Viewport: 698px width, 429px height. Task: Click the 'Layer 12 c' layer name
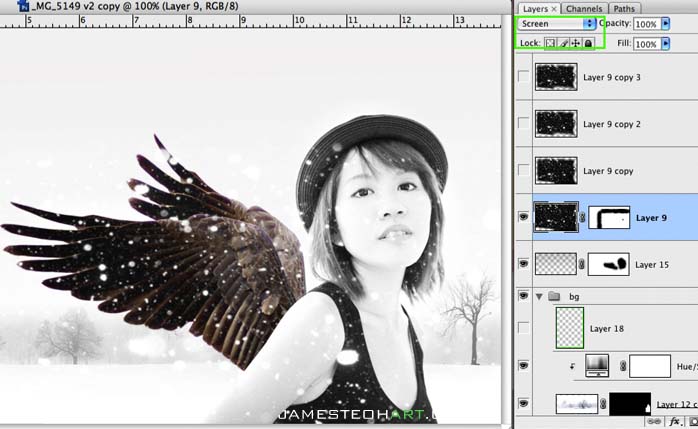(677, 405)
